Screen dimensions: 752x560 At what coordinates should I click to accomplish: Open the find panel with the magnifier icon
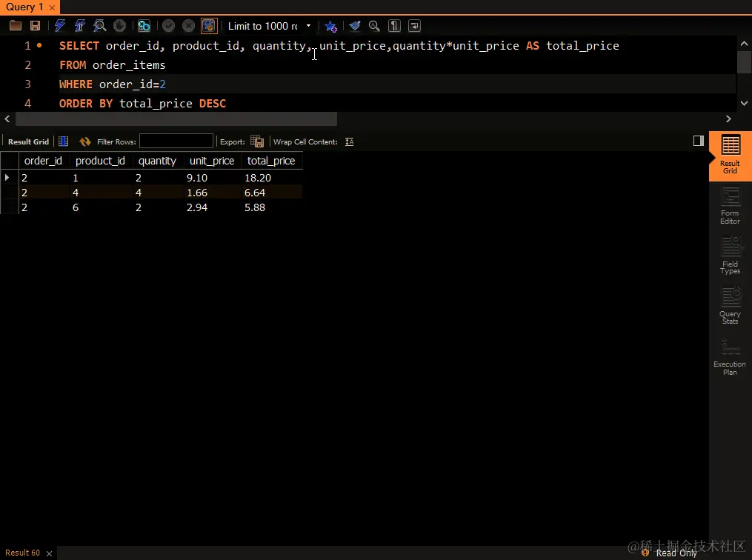click(374, 26)
